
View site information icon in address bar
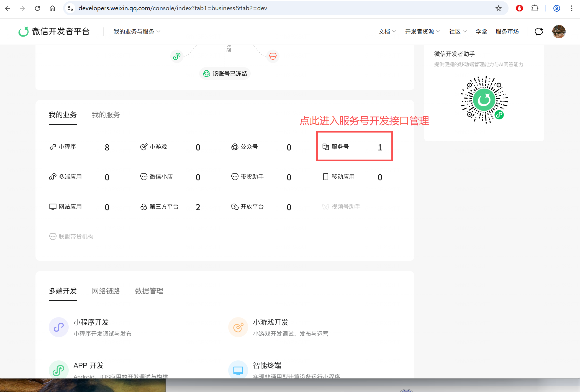coord(71,8)
